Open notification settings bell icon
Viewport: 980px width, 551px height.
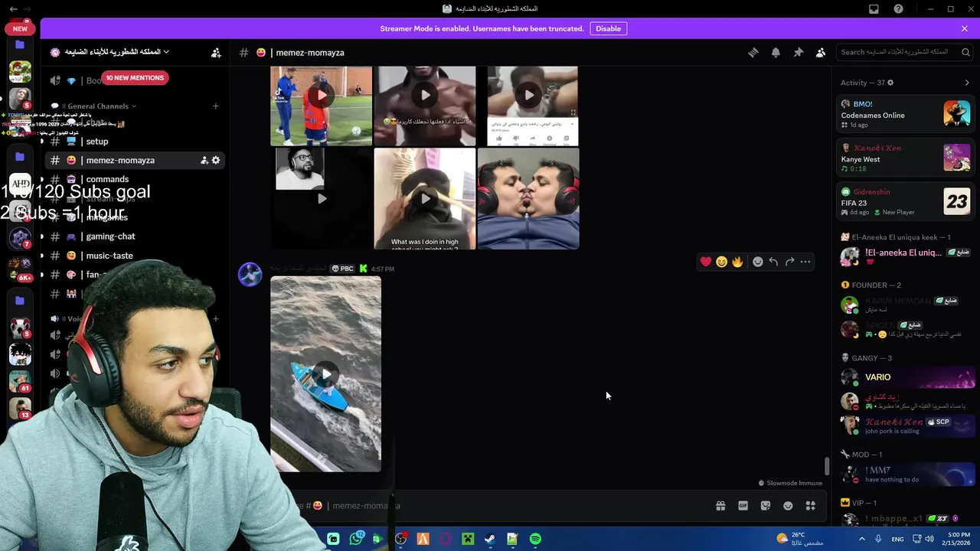coord(776,52)
